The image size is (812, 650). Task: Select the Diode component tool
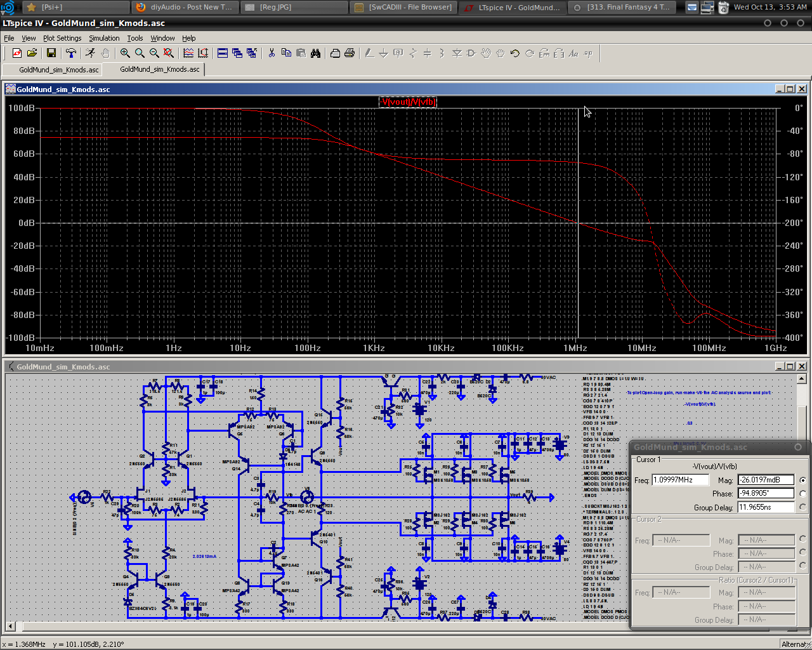point(457,53)
